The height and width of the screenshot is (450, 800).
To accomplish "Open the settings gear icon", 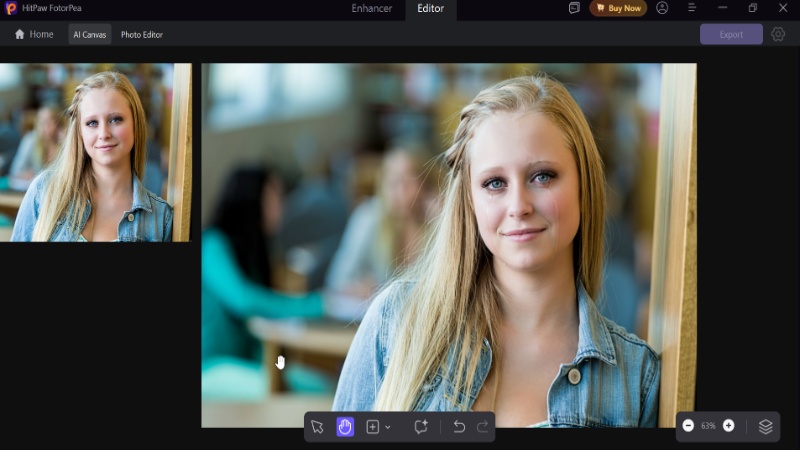I will (778, 34).
